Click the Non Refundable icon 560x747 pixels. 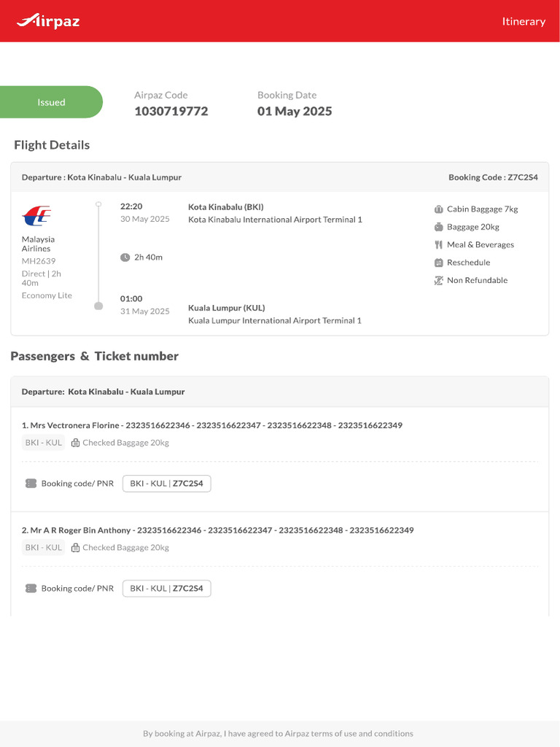[x=438, y=280]
